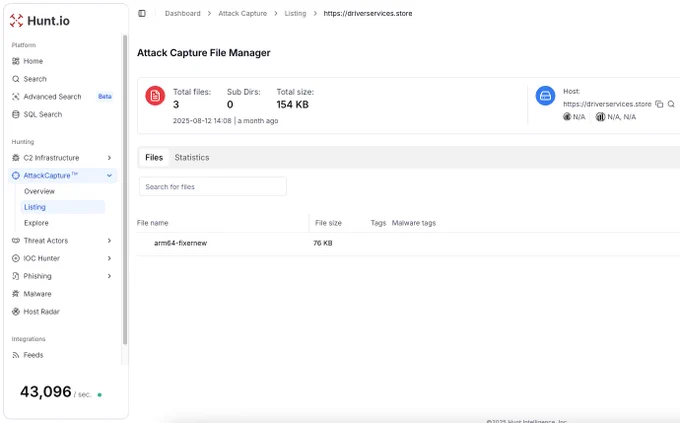The width and height of the screenshot is (680, 423).
Task: Open Listing under AttackCapture
Action: (x=62, y=207)
